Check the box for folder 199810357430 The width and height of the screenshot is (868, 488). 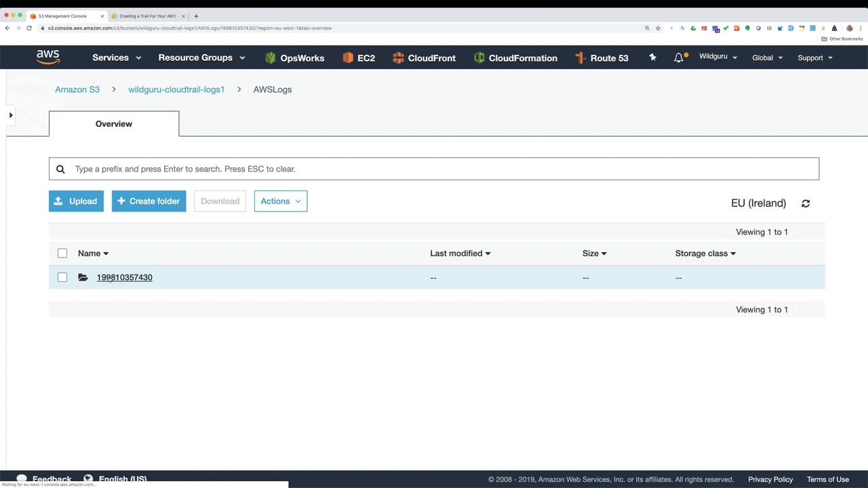point(62,277)
